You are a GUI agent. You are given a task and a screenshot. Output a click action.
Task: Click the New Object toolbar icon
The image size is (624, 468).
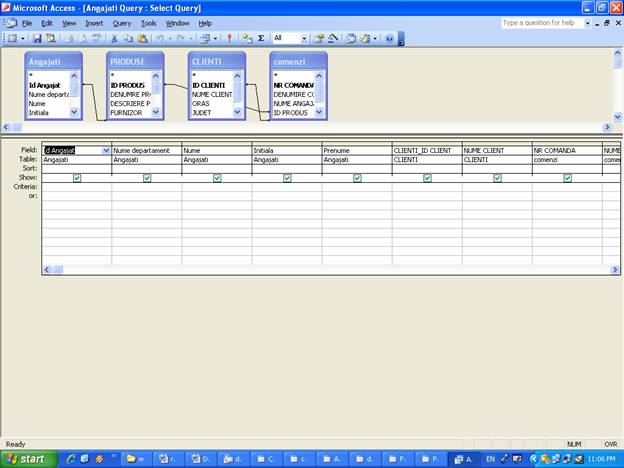tap(365, 38)
